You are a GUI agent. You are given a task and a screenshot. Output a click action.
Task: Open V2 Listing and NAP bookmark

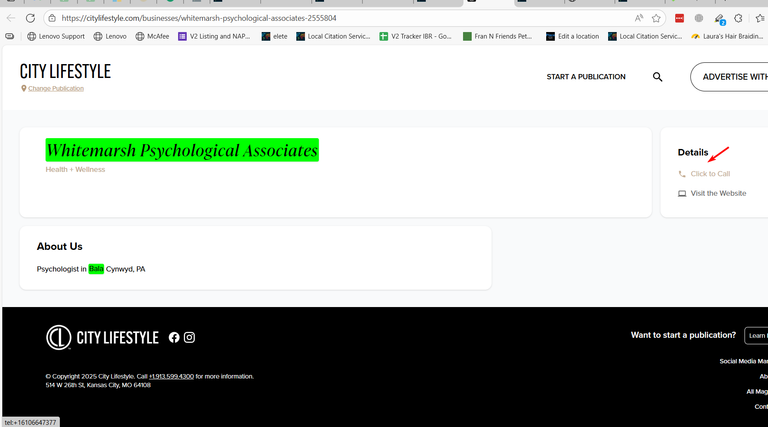(214, 36)
